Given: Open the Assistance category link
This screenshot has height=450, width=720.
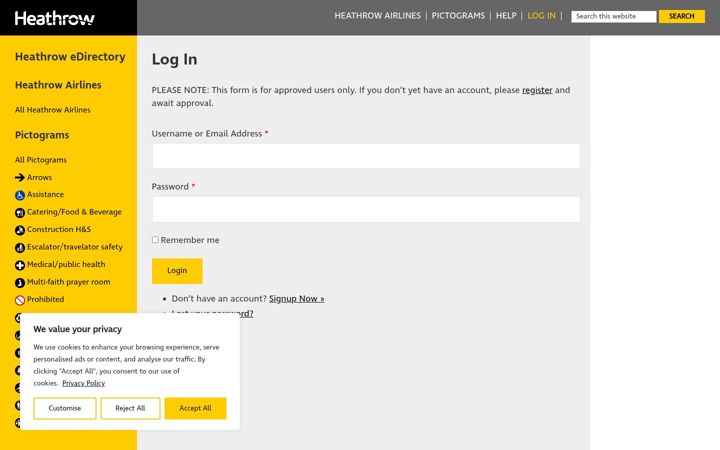Looking at the screenshot, I should [x=45, y=195].
